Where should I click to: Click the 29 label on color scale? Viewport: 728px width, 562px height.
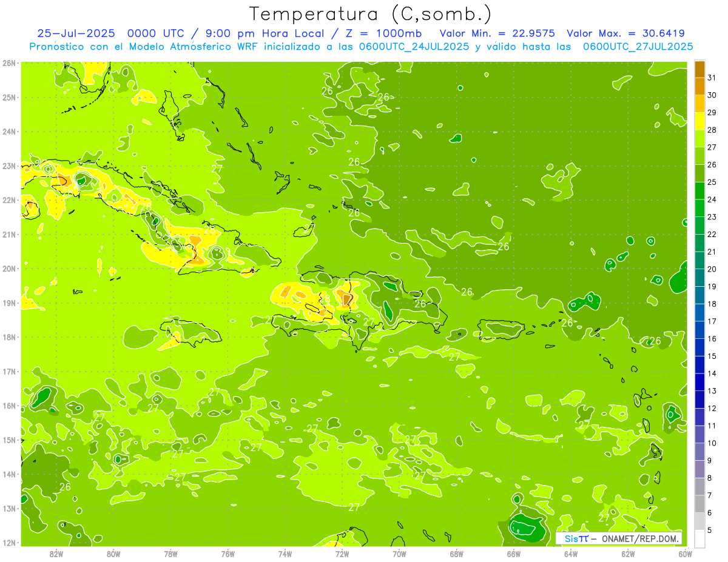point(712,112)
